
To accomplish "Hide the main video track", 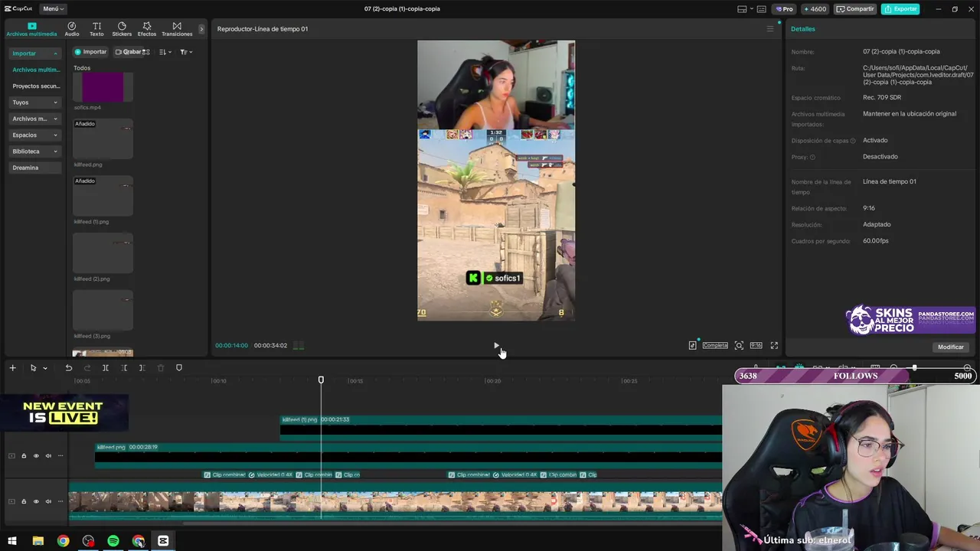I will click(36, 501).
